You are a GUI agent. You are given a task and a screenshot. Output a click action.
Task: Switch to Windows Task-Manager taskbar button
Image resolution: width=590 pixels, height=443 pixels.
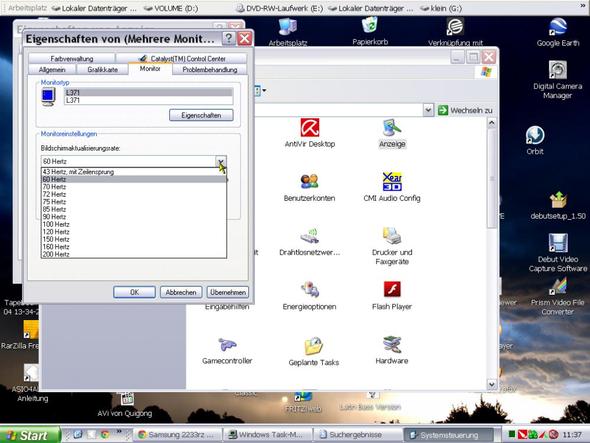[268, 435]
